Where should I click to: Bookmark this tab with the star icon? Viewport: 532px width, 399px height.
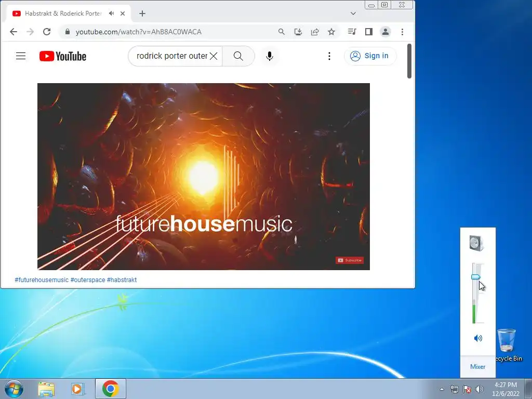(x=331, y=32)
